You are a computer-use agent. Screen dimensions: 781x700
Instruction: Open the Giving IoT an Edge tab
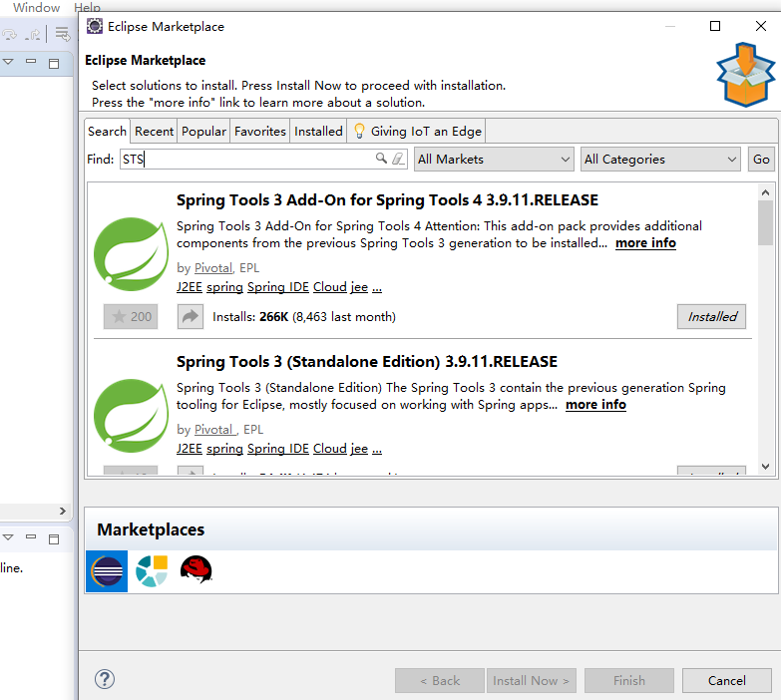[416, 132]
